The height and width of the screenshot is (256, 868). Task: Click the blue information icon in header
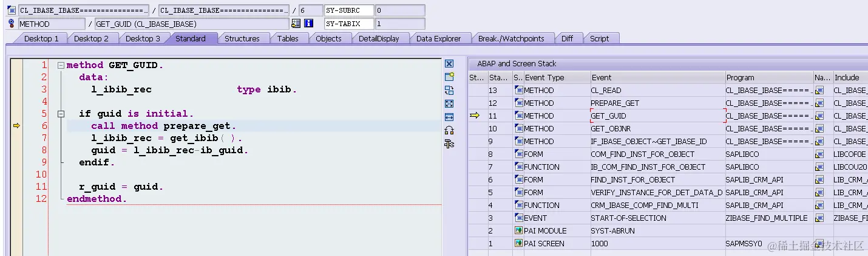(x=308, y=24)
